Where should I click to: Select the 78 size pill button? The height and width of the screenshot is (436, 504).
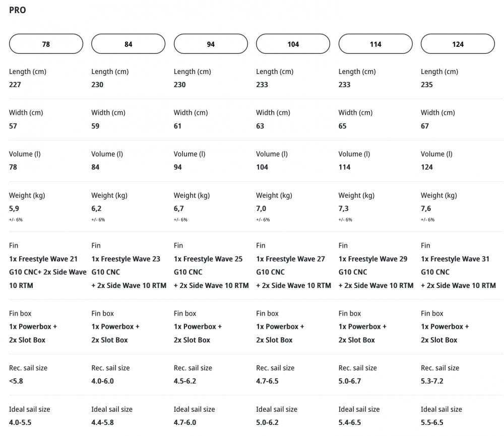[46, 44]
